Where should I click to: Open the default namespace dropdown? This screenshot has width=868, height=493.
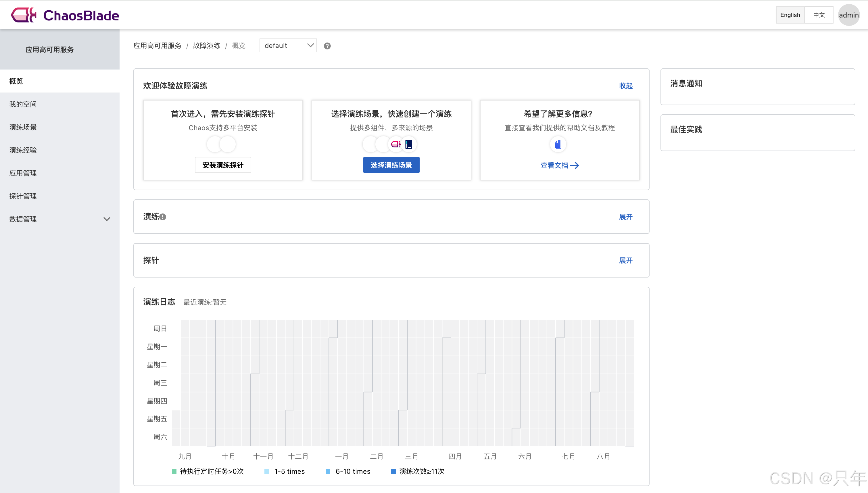[288, 45]
